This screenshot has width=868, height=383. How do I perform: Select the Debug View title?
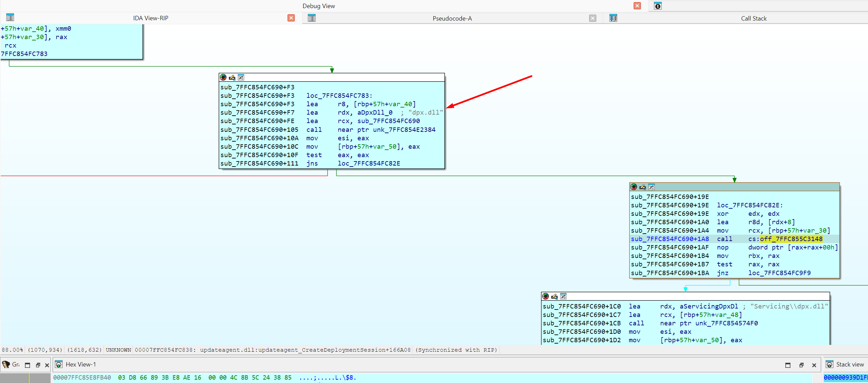[x=318, y=6]
